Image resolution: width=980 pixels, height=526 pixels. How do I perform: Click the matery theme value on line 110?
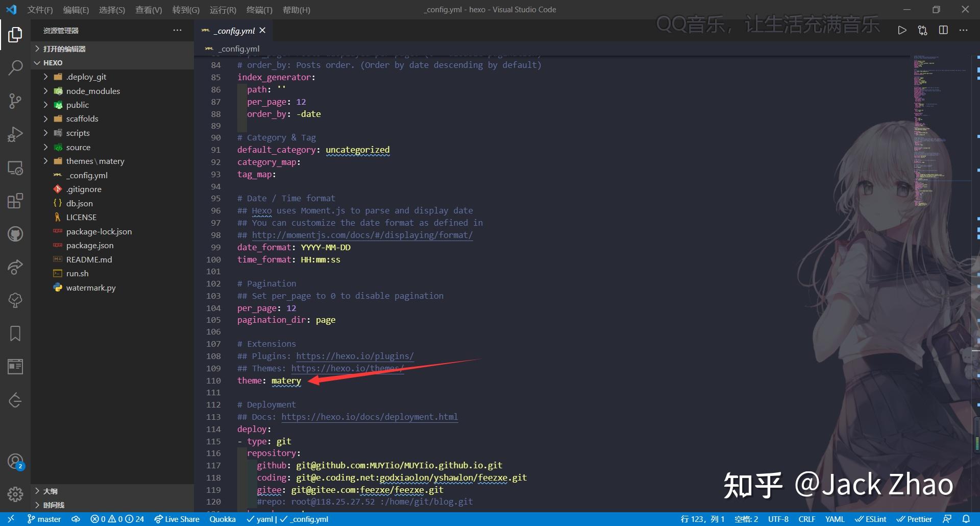click(285, 380)
